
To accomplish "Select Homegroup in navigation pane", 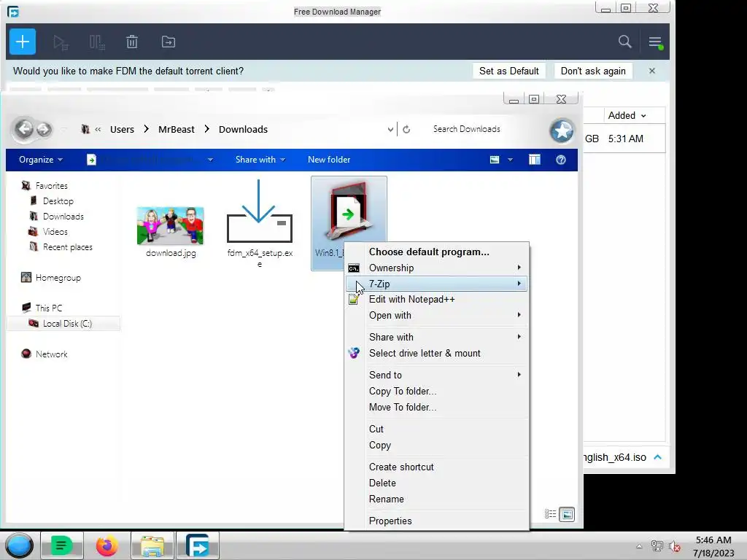I will 58,278.
